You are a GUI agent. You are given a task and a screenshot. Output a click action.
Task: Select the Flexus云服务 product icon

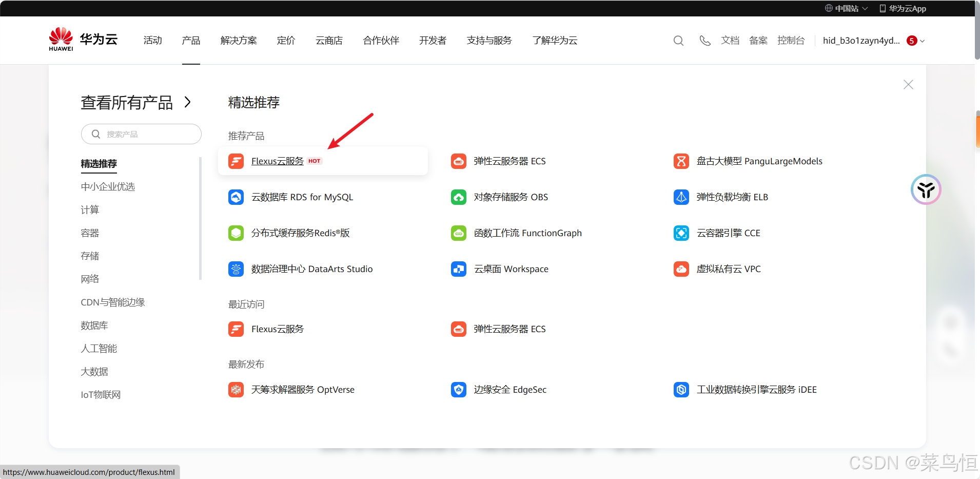[x=236, y=161]
